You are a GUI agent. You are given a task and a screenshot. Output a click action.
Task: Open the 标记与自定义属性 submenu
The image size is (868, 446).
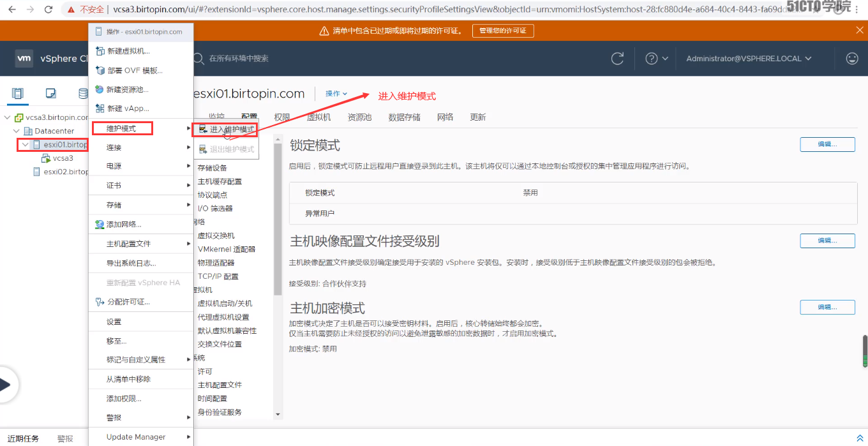(x=140, y=360)
